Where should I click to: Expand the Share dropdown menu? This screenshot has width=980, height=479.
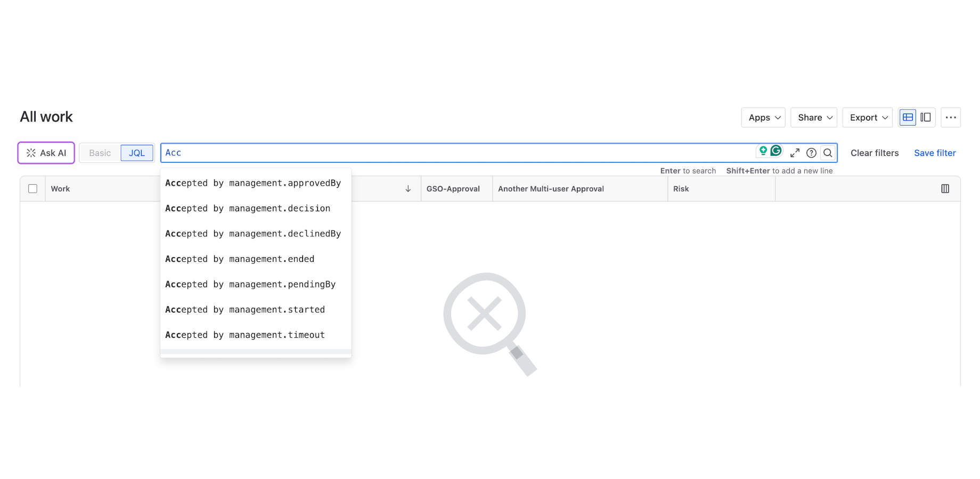click(814, 118)
